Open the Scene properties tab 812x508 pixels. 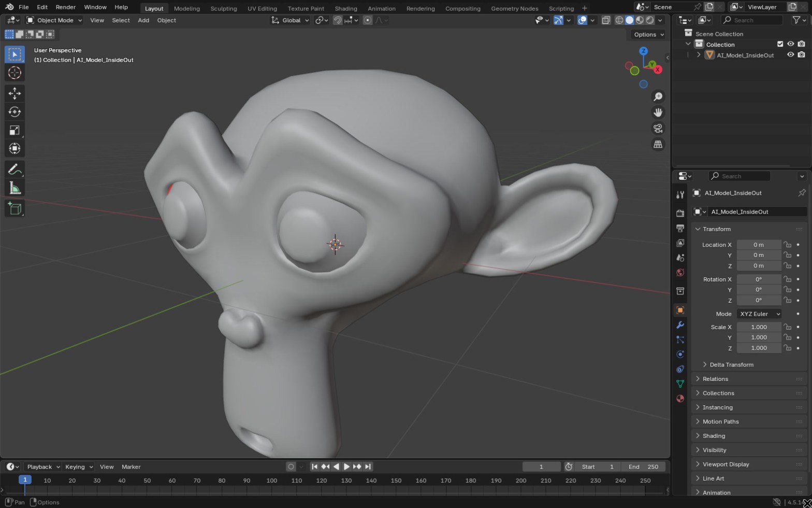pyautogui.click(x=680, y=258)
